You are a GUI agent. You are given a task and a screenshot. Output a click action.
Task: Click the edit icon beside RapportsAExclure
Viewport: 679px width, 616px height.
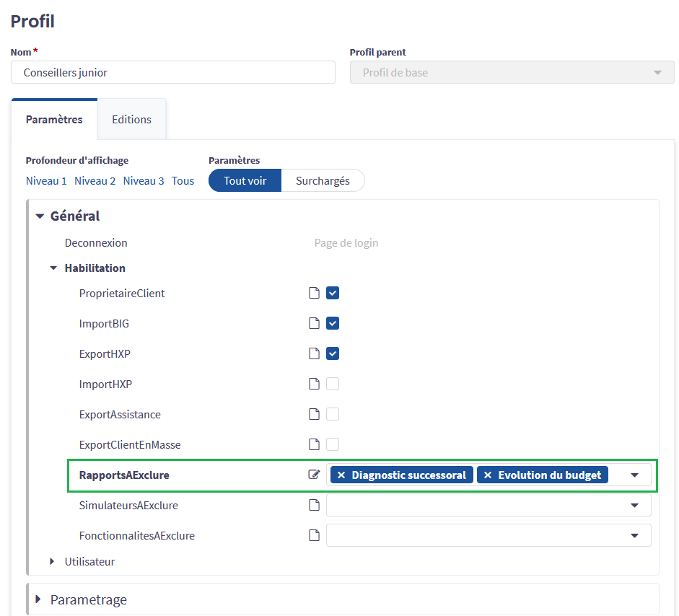click(314, 475)
